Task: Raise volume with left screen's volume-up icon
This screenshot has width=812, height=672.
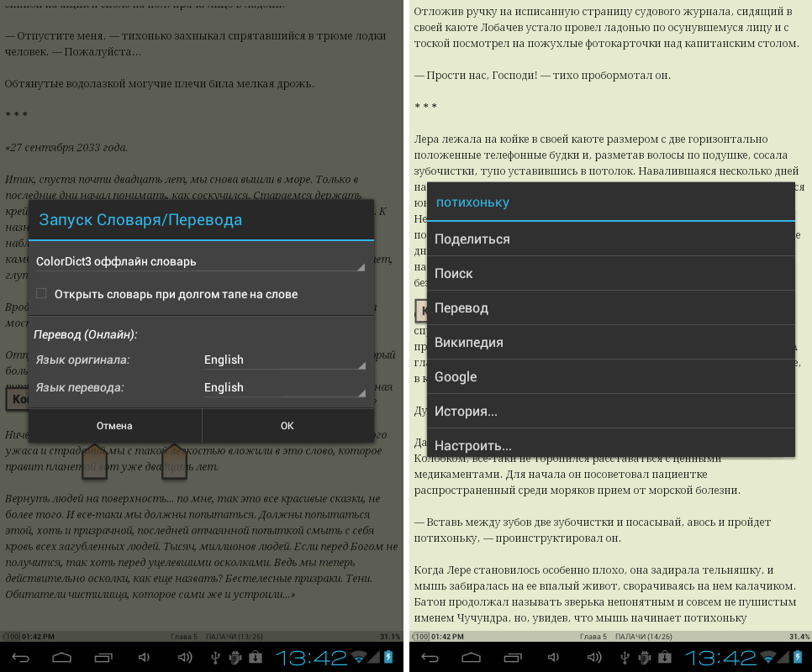Action: pos(185,658)
